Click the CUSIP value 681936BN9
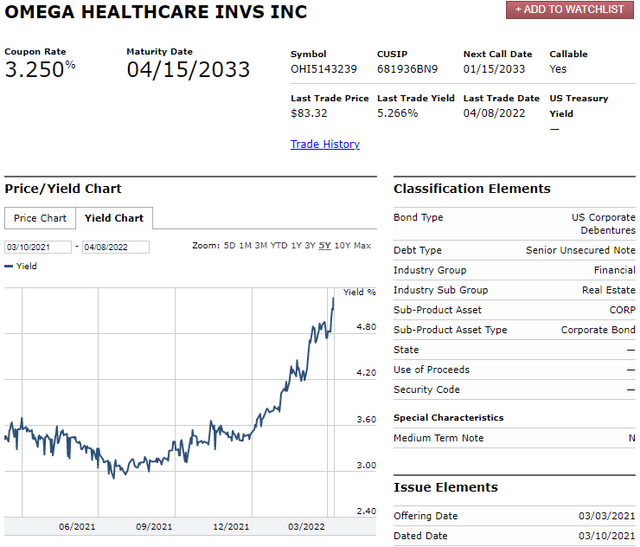Viewport: 640px width, 547px height. click(x=407, y=69)
